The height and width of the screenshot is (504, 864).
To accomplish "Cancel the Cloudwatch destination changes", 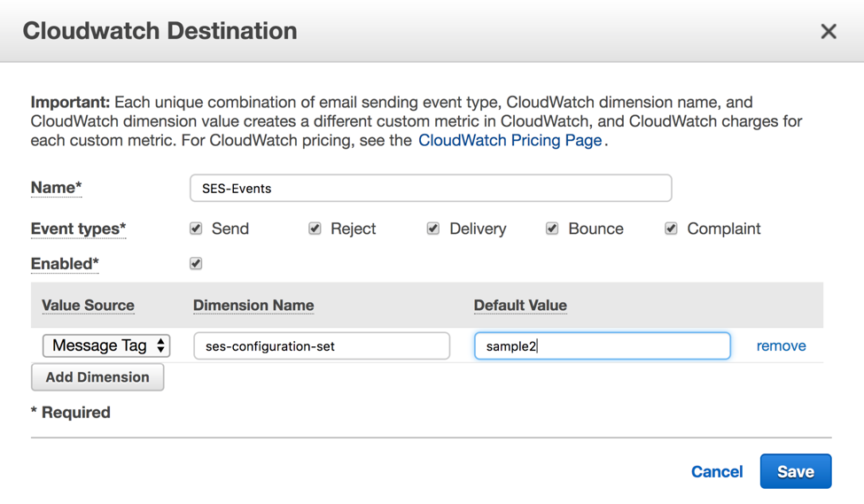I will (717, 472).
